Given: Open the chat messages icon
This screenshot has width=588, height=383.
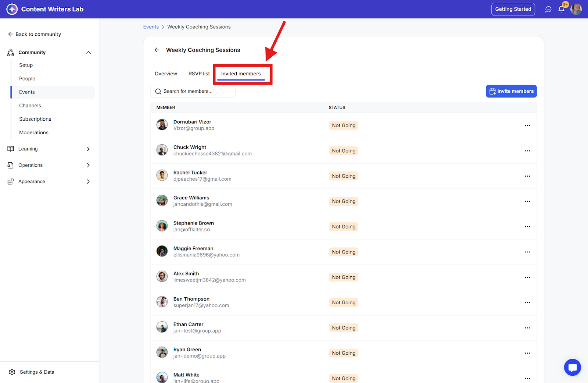Looking at the screenshot, I should click(548, 9).
